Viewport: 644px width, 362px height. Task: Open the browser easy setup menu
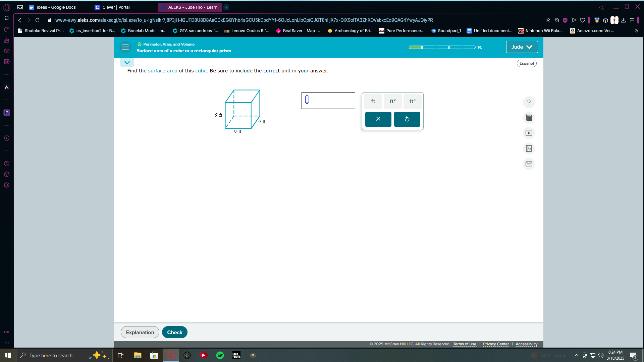[632, 20]
